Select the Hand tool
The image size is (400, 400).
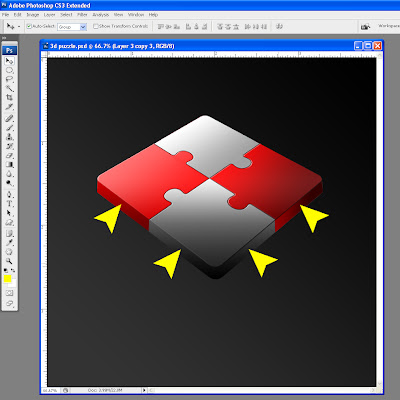pyautogui.click(x=9, y=252)
